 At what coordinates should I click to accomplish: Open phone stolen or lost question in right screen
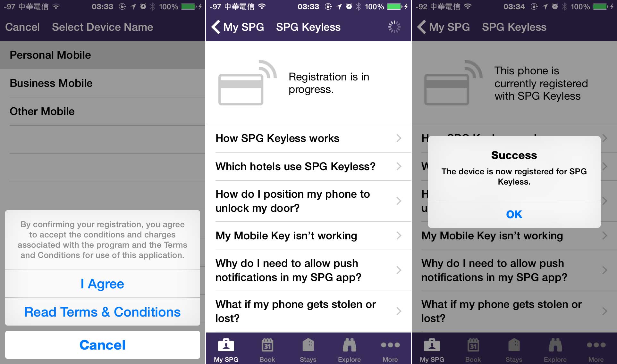(x=514, y=311)
